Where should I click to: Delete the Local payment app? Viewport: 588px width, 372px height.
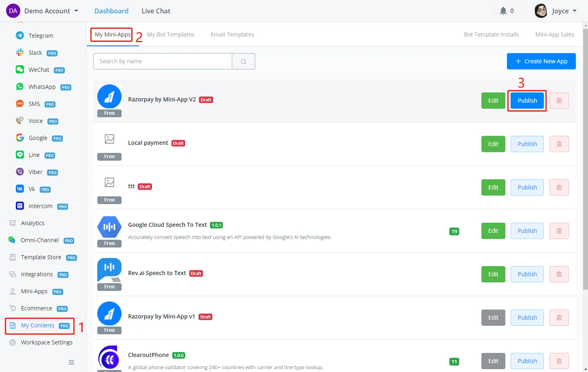pos(559,144)
